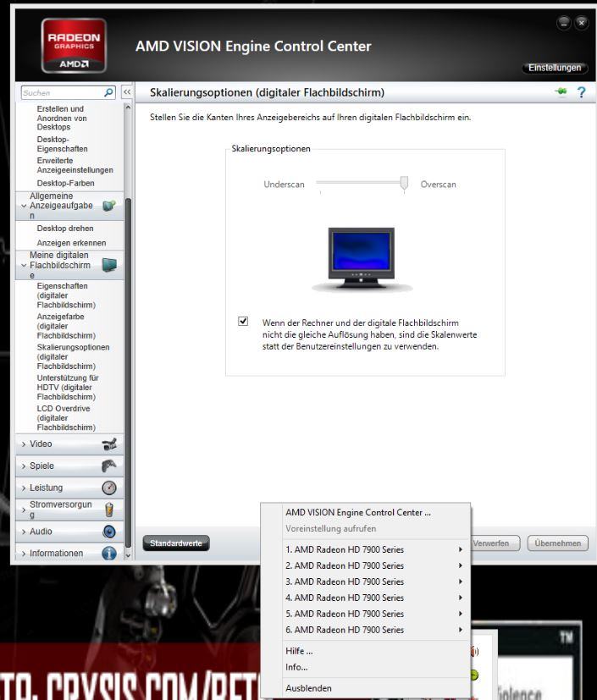The width and height of the screenshot is (597, 700).
Task: Choose Ausblenden in context menu
Action: (365, 688)
